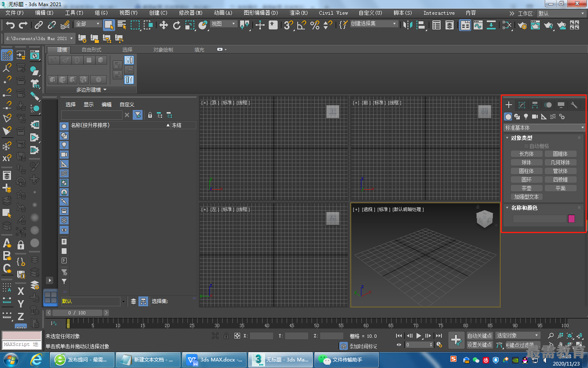The width and height of the screenshot is (588, 368).
Task: Open the 选定对象 key filter dropdown
Action: (x=518, y=335)
